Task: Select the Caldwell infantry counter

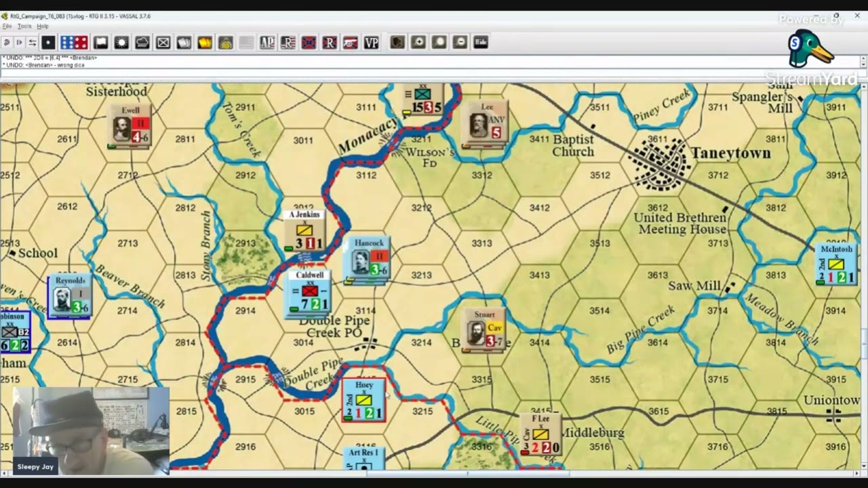Action: (x=309, y=292)
